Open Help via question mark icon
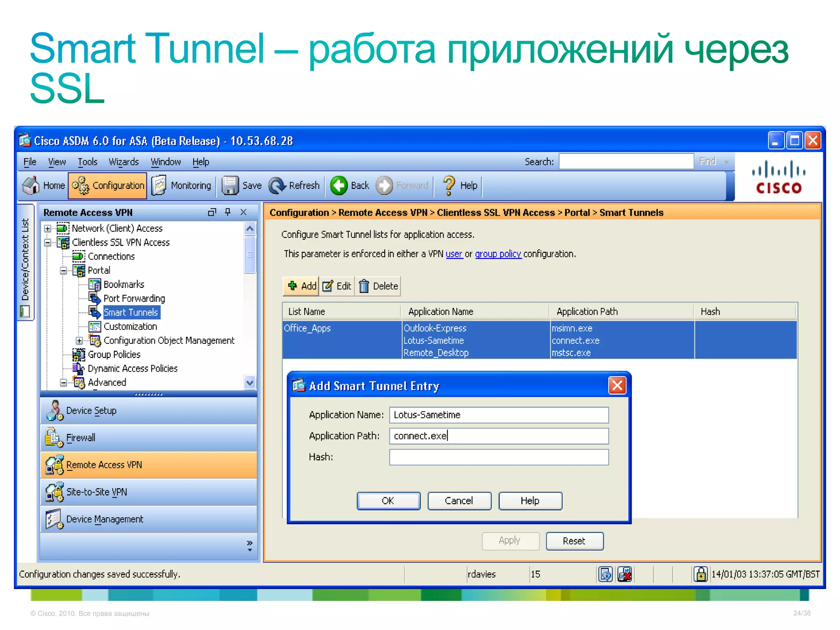Image resolution: width=840 pixels, height=630 pixels. pos(449,186)
